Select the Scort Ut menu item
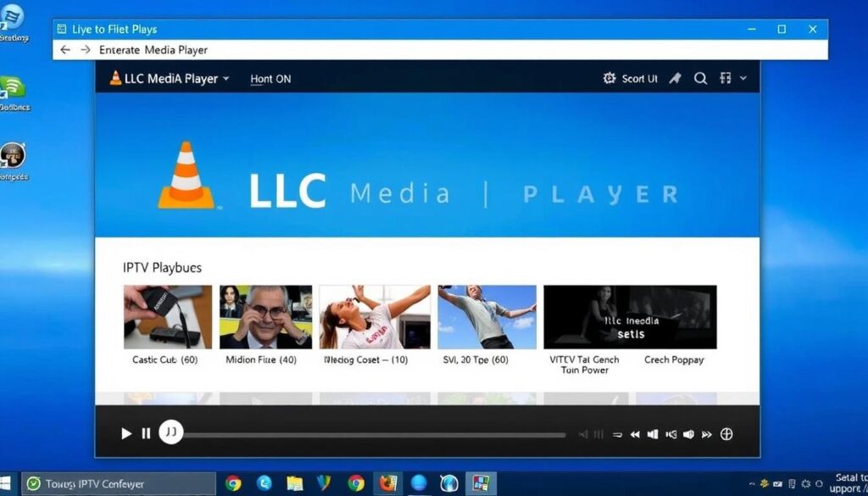 point(638,78)
